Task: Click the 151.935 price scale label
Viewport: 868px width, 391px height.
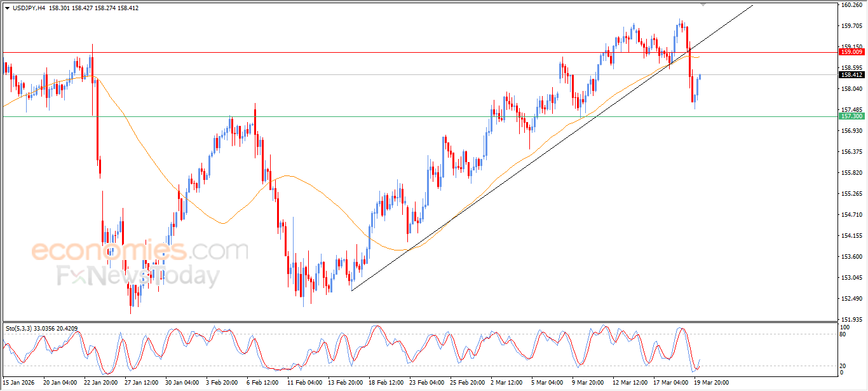Action: pyautogui.click(x=851, y=319)
